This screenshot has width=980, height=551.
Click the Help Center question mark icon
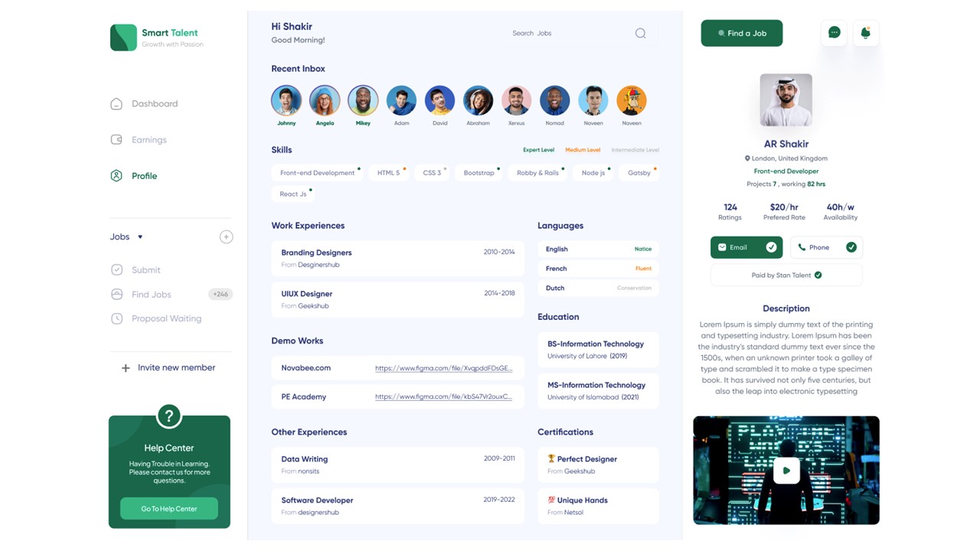pos(168,416)
